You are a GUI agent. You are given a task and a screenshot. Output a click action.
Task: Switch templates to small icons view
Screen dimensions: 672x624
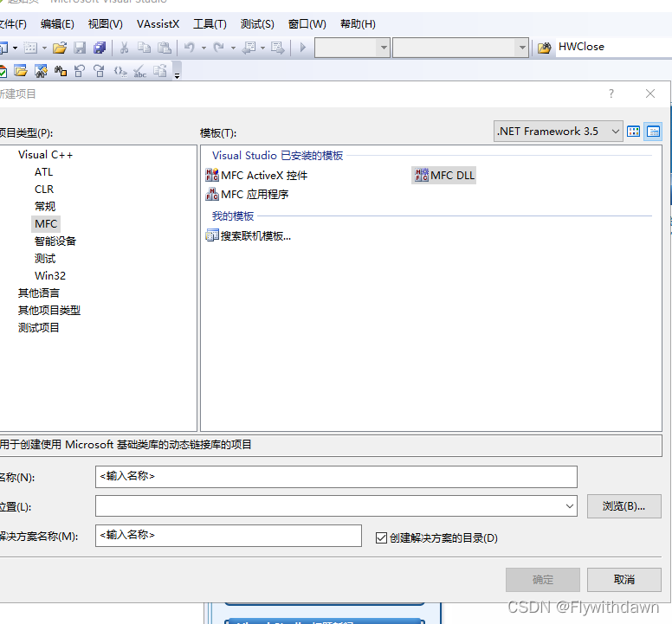pyautogui.click(x=653, y=132)
